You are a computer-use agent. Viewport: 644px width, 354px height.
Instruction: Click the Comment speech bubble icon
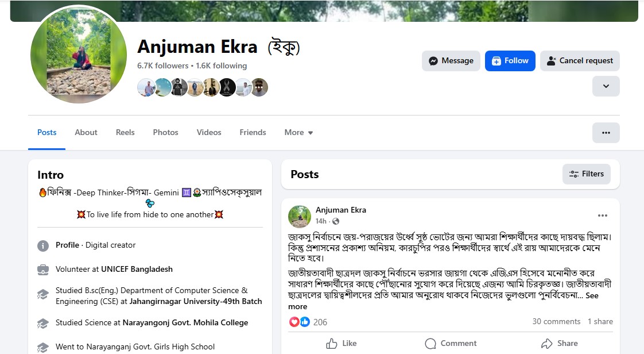pyautogui.click(x=430, y=343)
